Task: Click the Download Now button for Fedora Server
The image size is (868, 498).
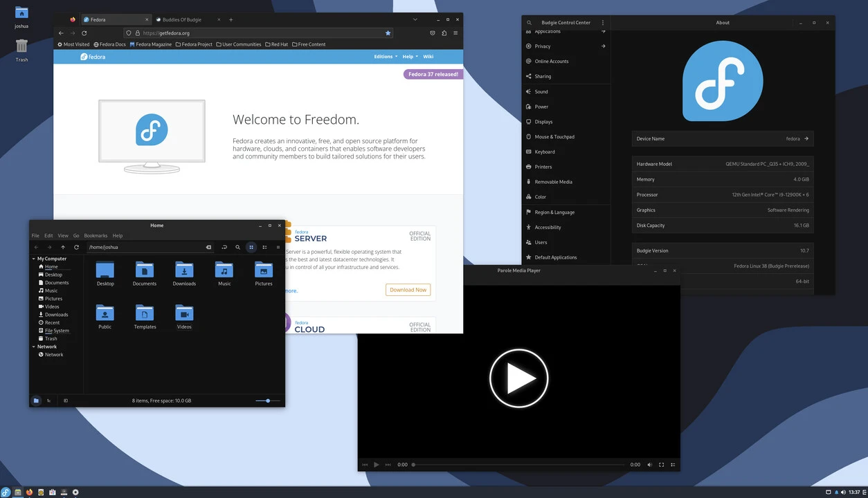Action: (x=408, y=290)
